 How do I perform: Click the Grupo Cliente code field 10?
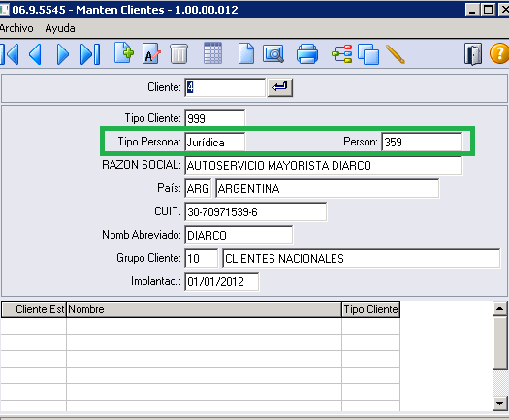pyautogui.click(x=202, y=258)
